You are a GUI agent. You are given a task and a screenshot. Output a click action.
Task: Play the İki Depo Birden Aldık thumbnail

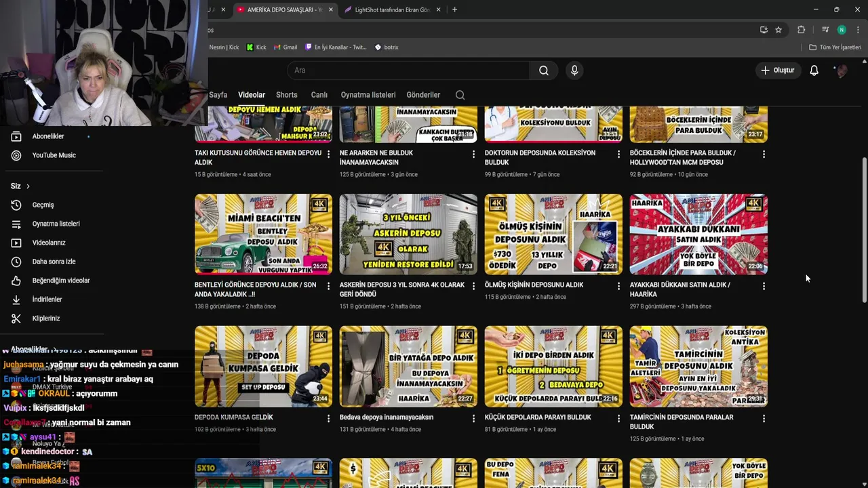pyautogui.click(x=553, y=366)
